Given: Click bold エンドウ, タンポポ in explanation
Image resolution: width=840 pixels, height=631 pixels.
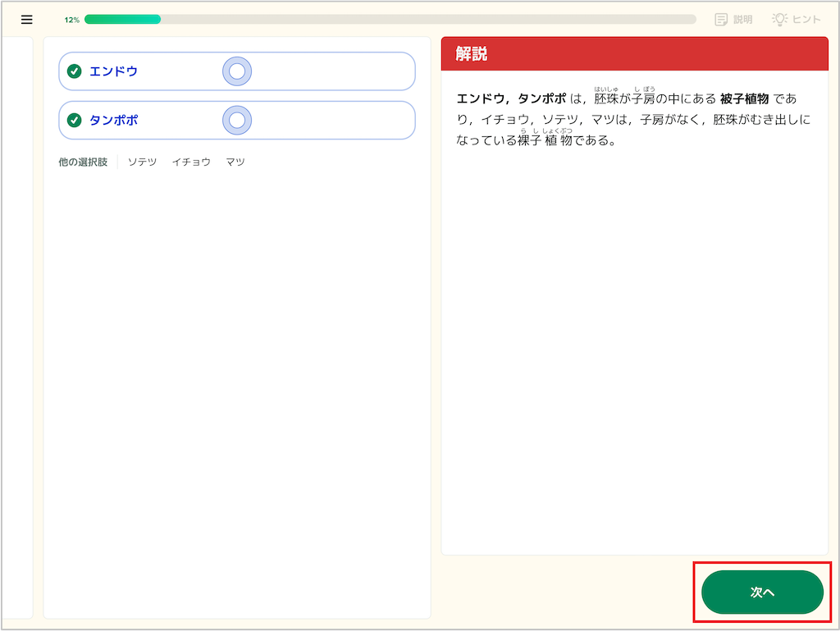Looking at the screenshot, I should pyautogui.click(x=511, y=98).
